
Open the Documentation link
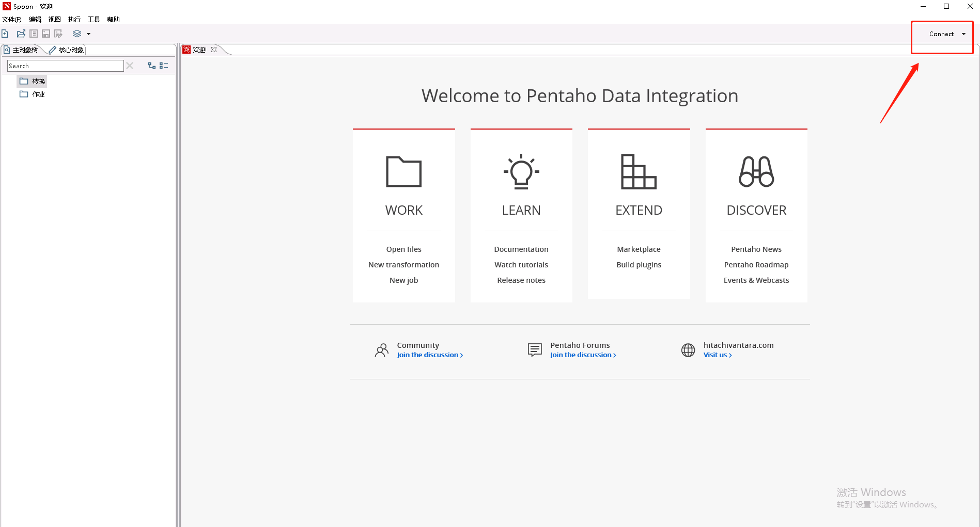coord(521,249)
